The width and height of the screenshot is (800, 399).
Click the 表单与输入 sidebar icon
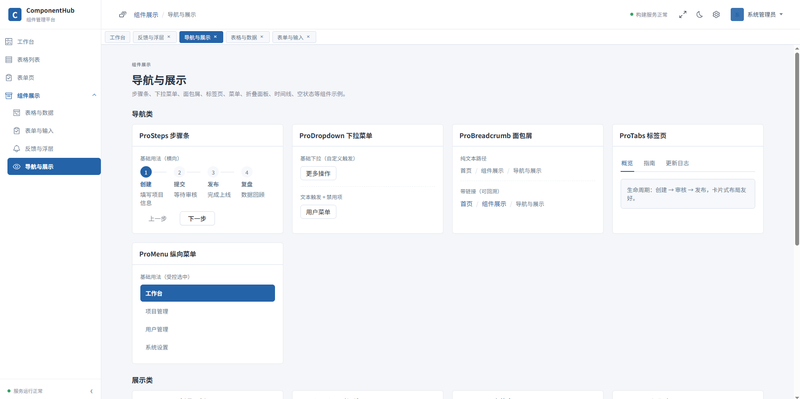[16, 131]
